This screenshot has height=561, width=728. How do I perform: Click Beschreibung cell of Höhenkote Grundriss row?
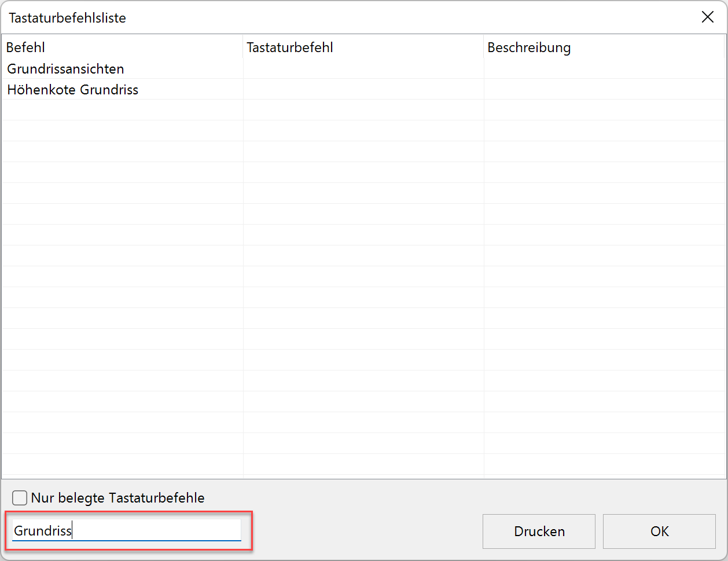click(604, 90)
